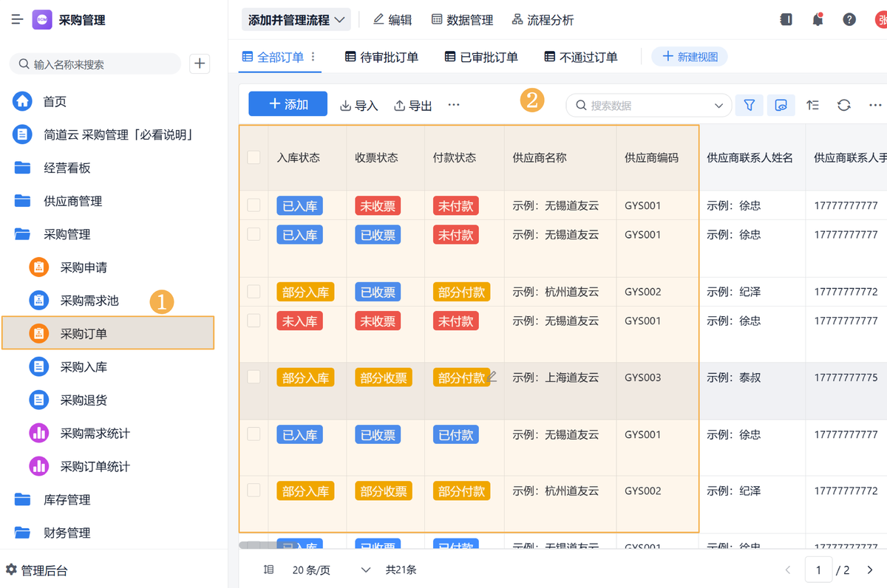Click the sort order icon
Image resolution: width=887 pixels, height=588 pixels.
point(812,106)
